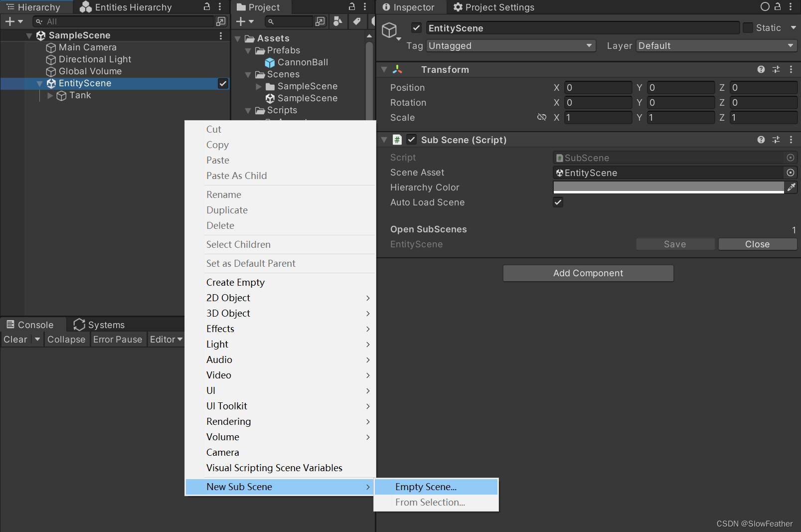Open the Inspector kebab menu
The width and height of the screenshot is (801, 532).
(x=791, y=6)
